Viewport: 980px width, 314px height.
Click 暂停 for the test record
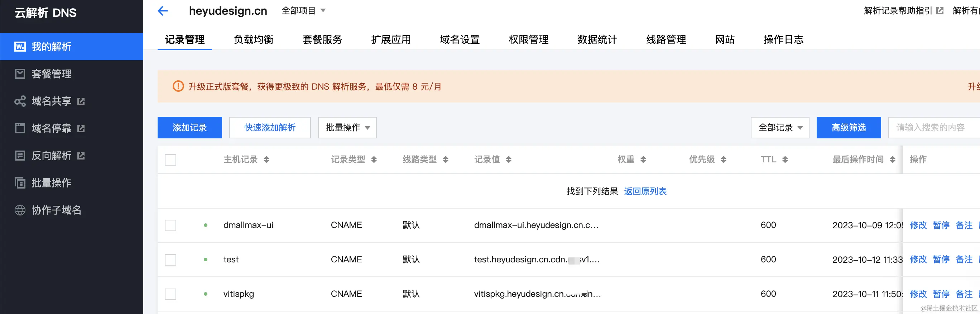[941, 260]
